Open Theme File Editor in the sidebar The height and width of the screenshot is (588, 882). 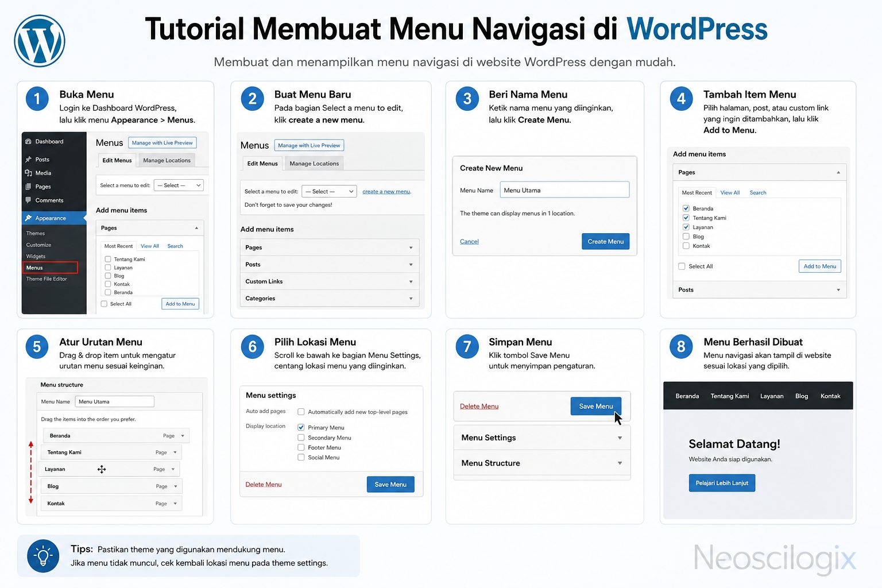47,279
